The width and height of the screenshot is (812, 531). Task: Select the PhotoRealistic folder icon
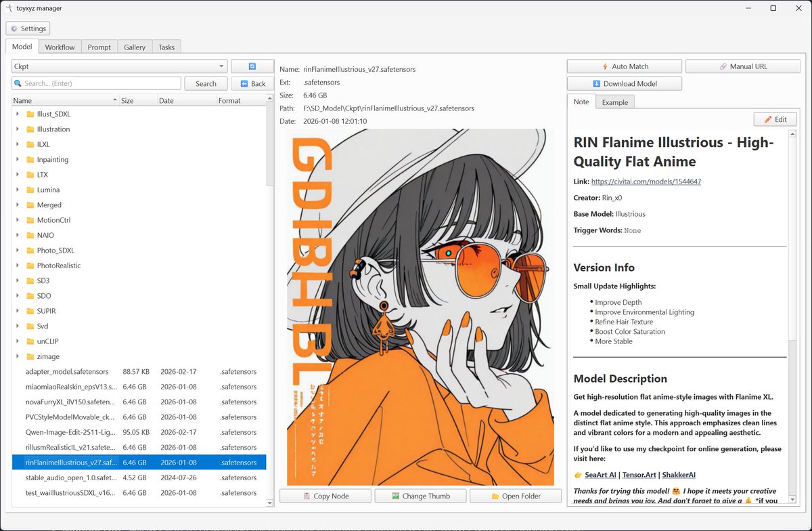30,265
